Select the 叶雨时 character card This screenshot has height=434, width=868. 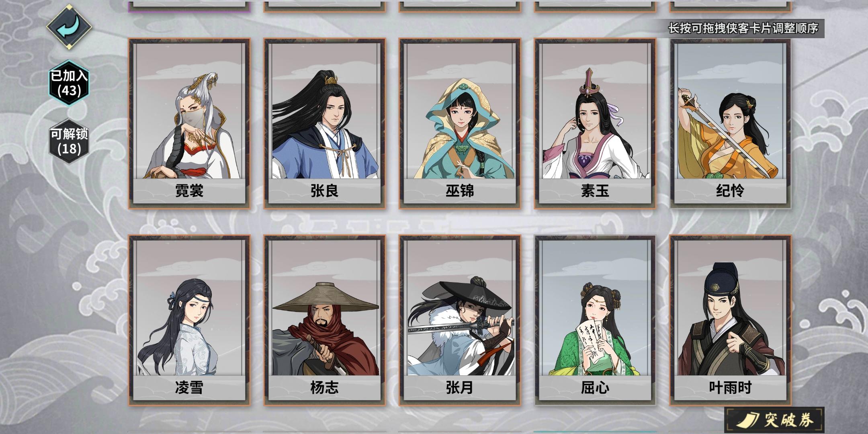pyautogui.click(x=730, y=320)
